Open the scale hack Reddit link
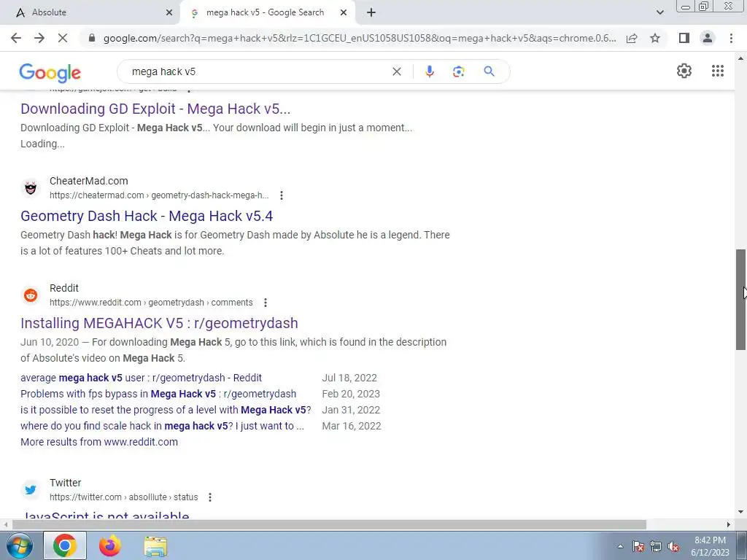 (x=162, y=426)
